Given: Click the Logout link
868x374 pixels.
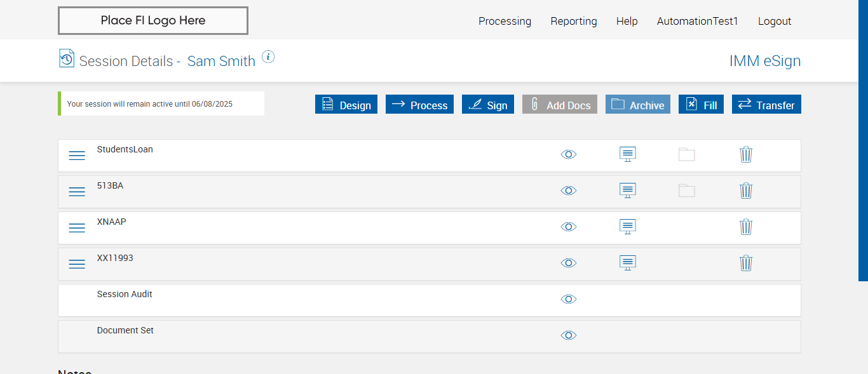Looking at the screenshot, I should (775, 21).
